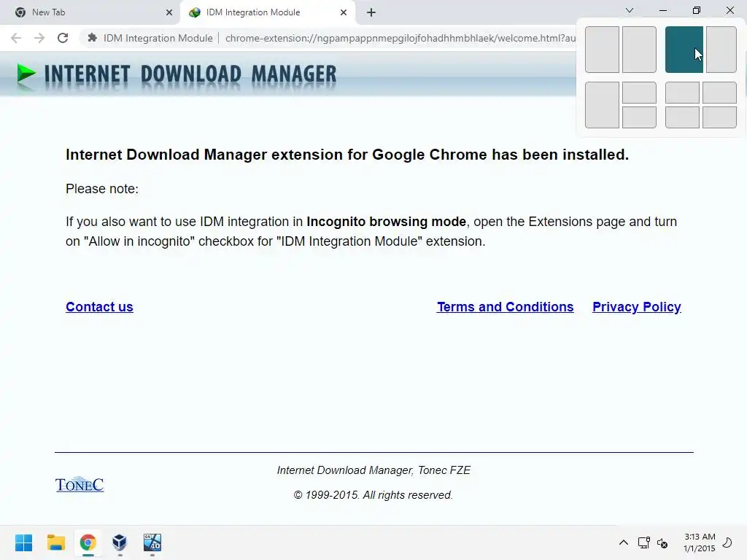
Task: Click the chrome-extension URL in address bar
Action: coord(400,38)
